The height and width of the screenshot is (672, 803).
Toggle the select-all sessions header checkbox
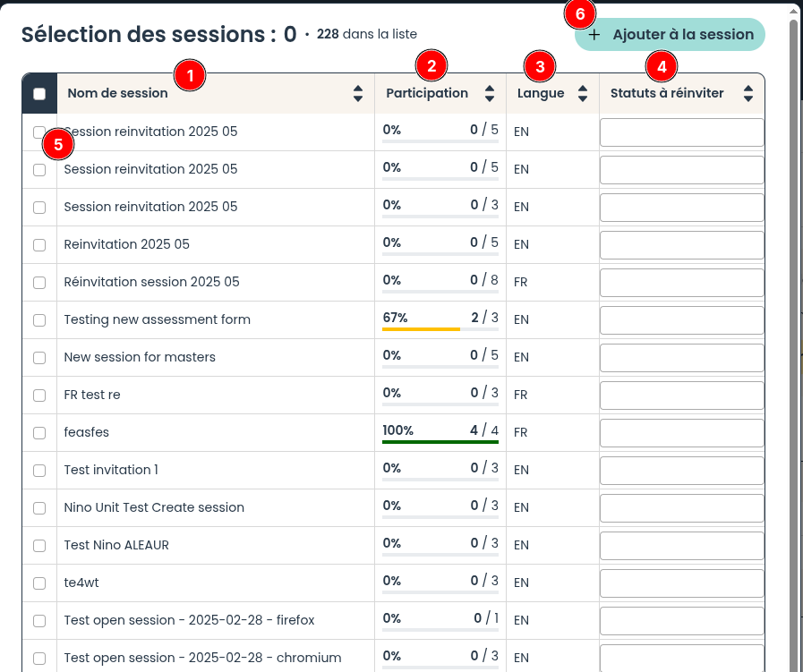(39, 94)
